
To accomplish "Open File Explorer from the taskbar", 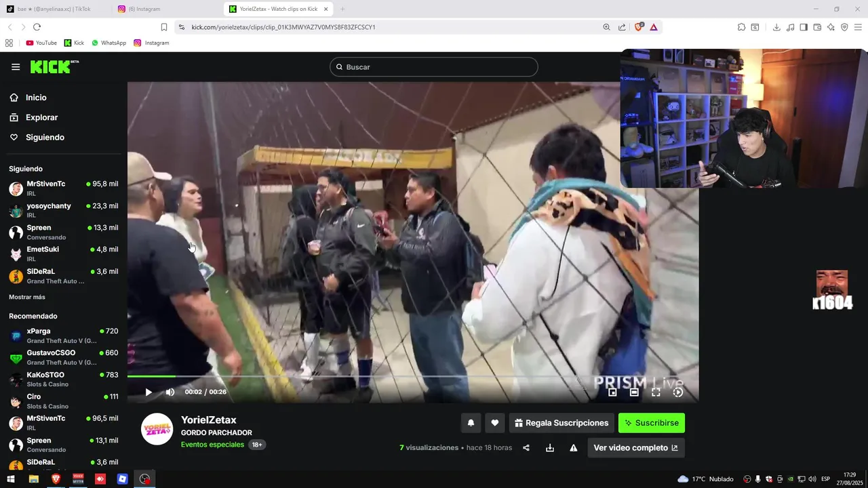I will 33,479.
